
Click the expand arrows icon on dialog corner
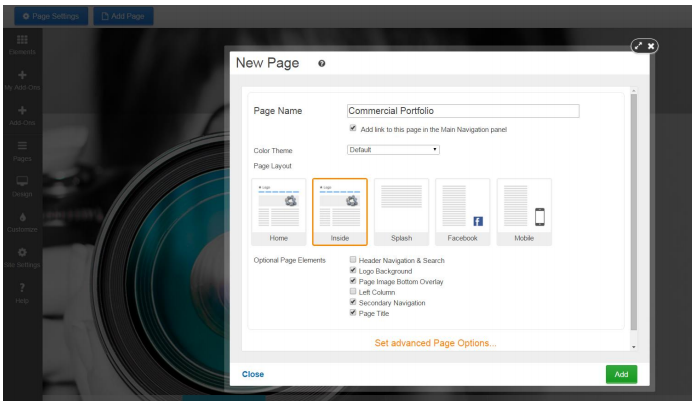coord(637,46)
